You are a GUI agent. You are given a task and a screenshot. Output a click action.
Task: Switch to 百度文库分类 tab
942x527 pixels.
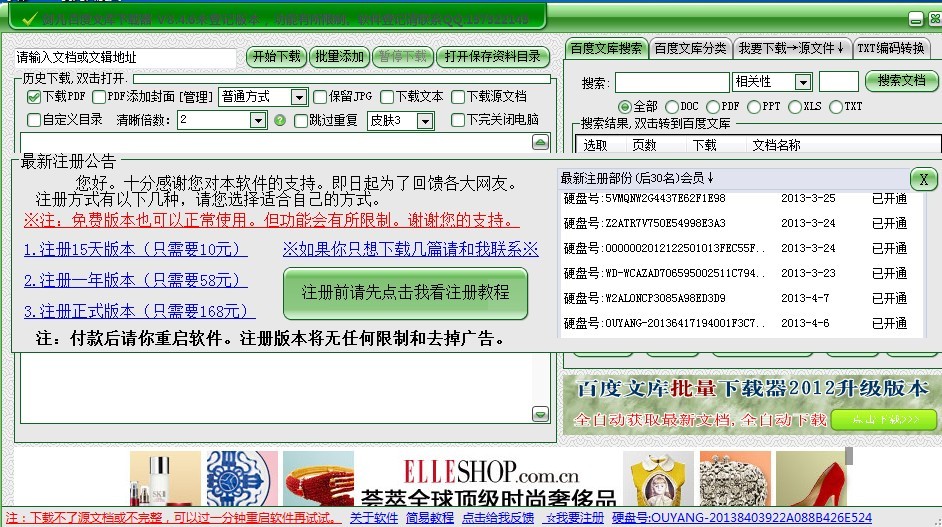pos(690,49)
